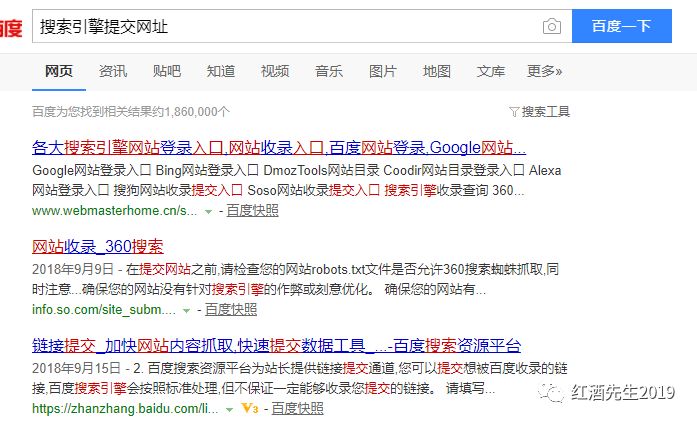Switch to the 资讯 tab

click(113, 71)
